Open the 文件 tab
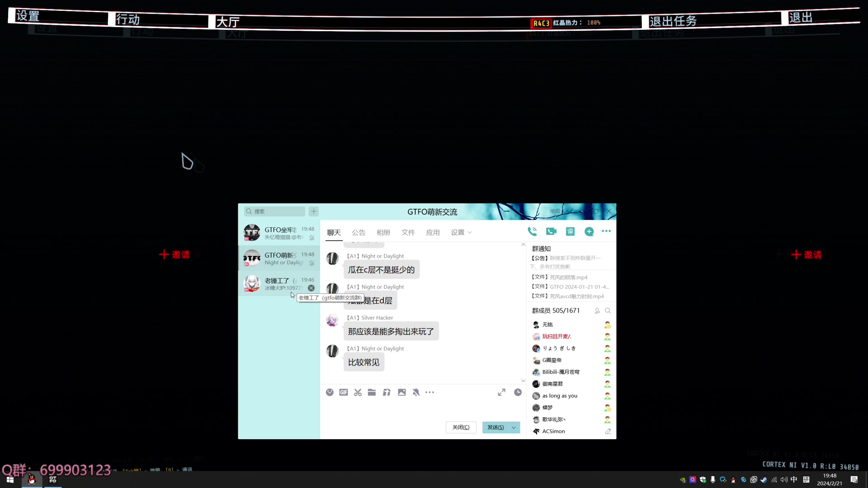The height and width of the screenshot is (488, 868). click(408, 232)
